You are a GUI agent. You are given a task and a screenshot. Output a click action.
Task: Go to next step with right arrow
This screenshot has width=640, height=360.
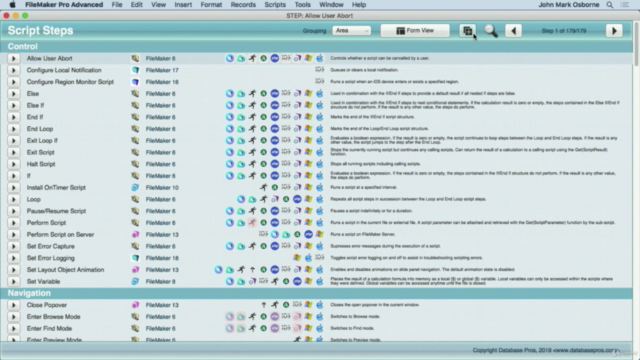click(x=614, y=31)
